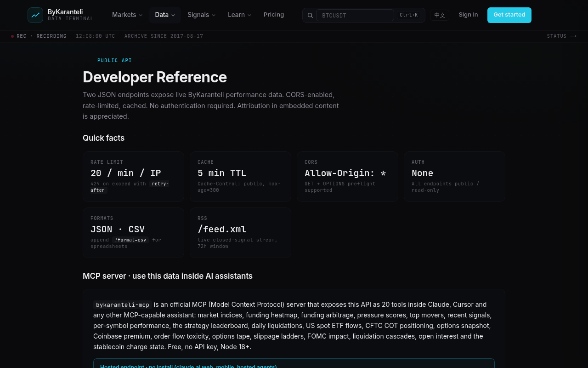
Task: Open the Pricing page
Action: click(x=274, y=15)
